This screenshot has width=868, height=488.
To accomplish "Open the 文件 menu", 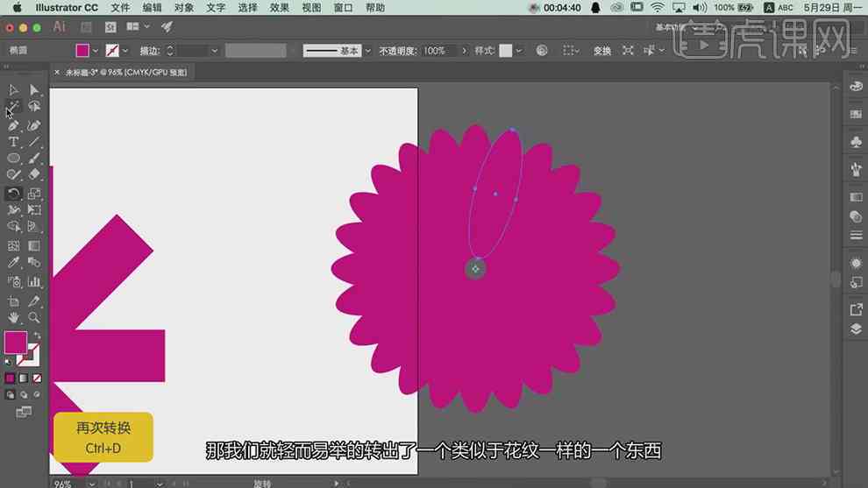I will point(120,8).
